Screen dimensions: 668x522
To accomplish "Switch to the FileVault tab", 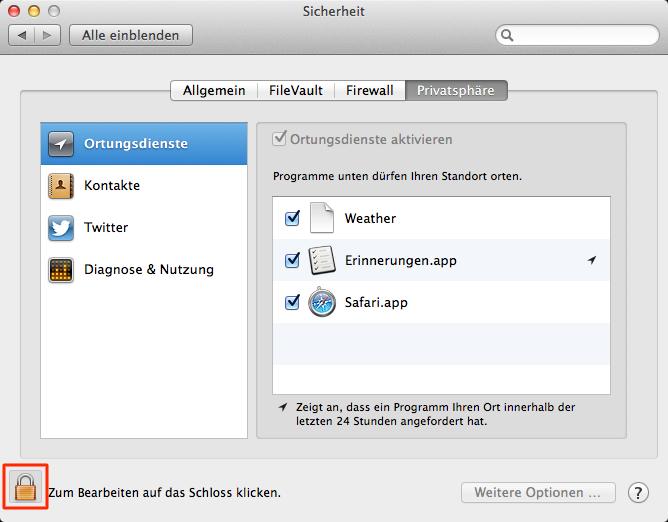I will coord(296,90).
